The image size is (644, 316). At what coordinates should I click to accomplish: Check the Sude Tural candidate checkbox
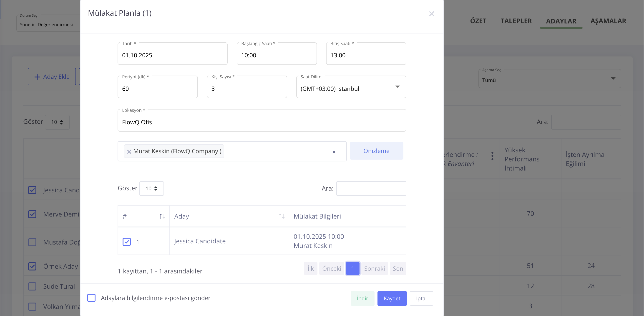(32, 286)
